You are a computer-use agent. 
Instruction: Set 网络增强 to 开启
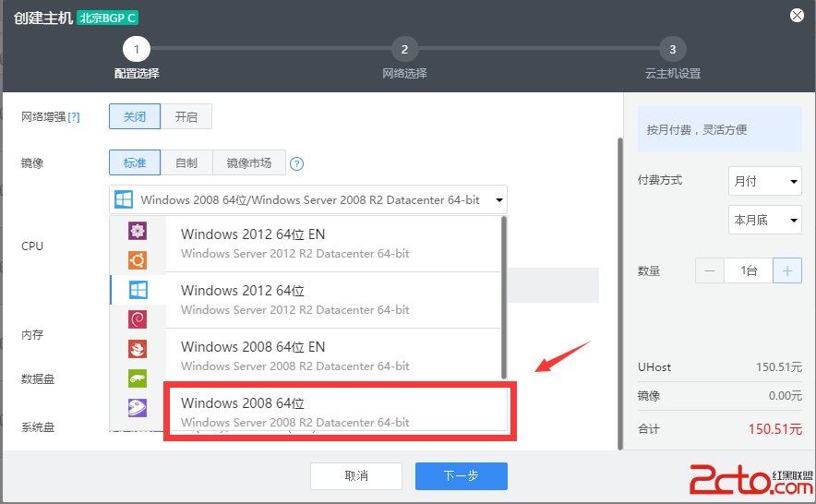coord(186,116)
